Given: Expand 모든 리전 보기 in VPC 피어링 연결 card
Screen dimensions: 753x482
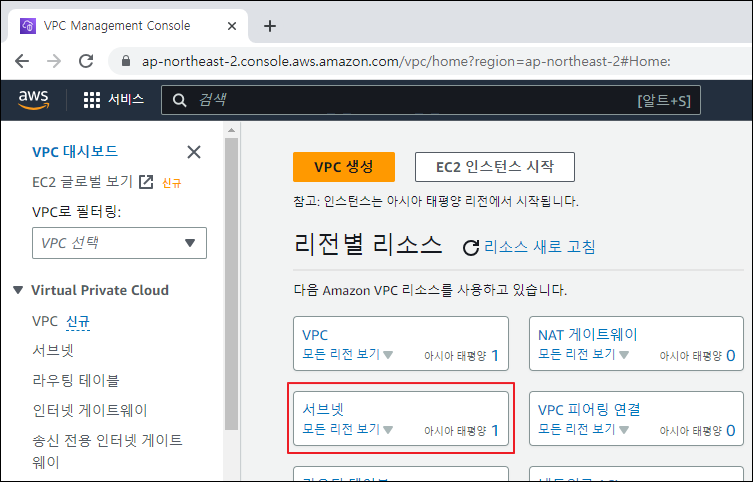Looking at the screenshot, I should tap(583, 429).
